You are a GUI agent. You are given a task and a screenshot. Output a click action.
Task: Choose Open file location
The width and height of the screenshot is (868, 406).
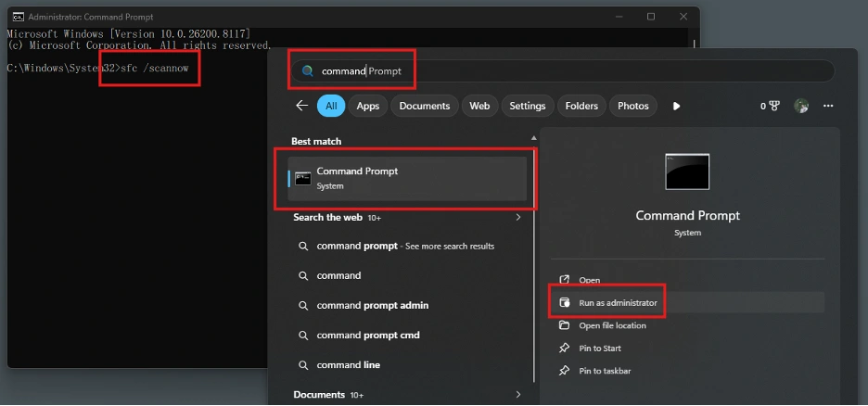(687, 325)
